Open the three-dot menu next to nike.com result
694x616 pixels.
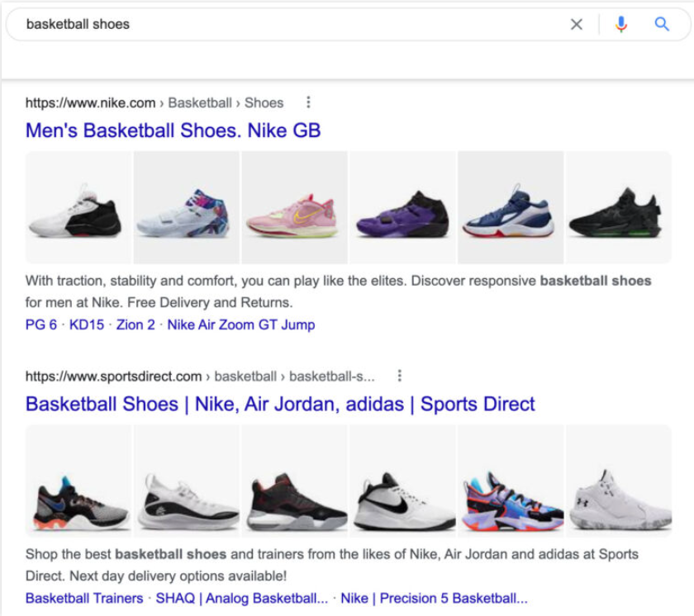tap(308, 102)
